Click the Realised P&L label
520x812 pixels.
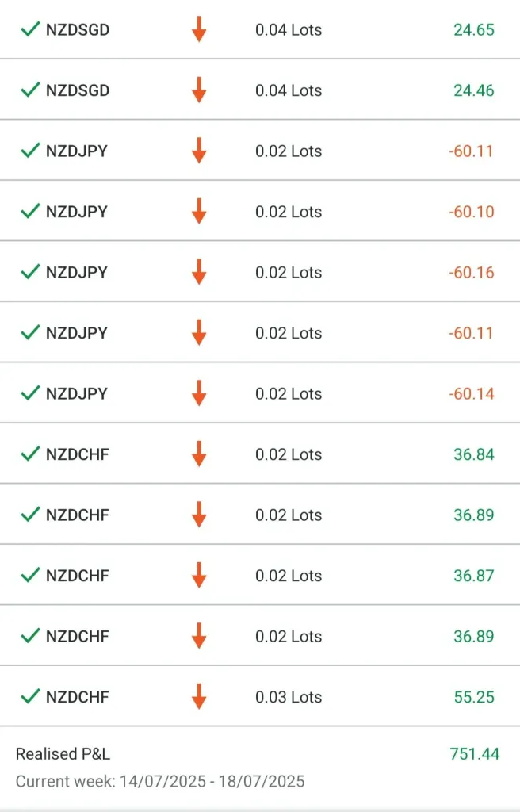click(x=63, y=754)
